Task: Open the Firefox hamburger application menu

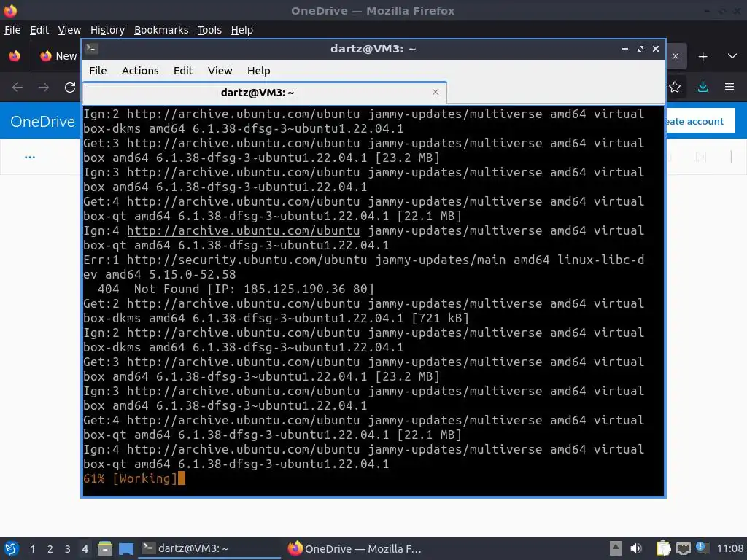Action: (729, 87)
